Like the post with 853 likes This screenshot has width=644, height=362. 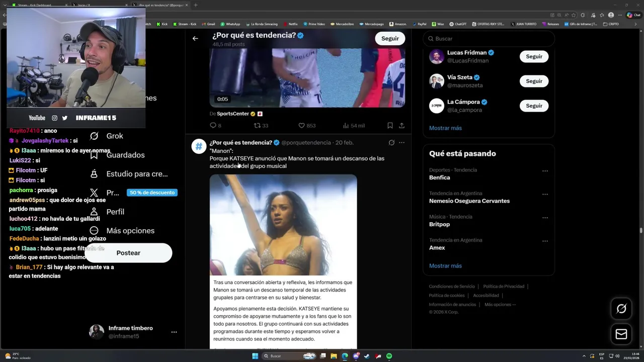pos(307,126)
